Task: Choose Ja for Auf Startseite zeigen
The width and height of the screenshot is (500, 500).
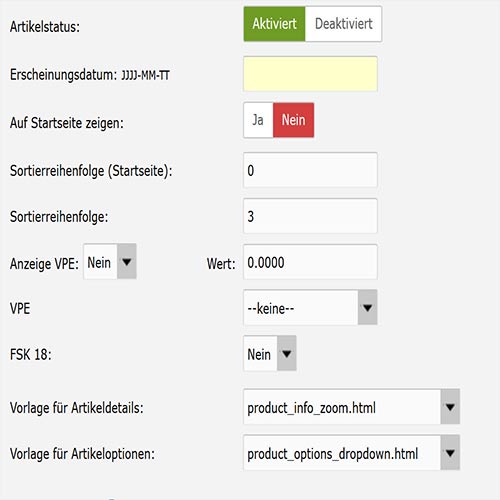Action: click(258, 120)
